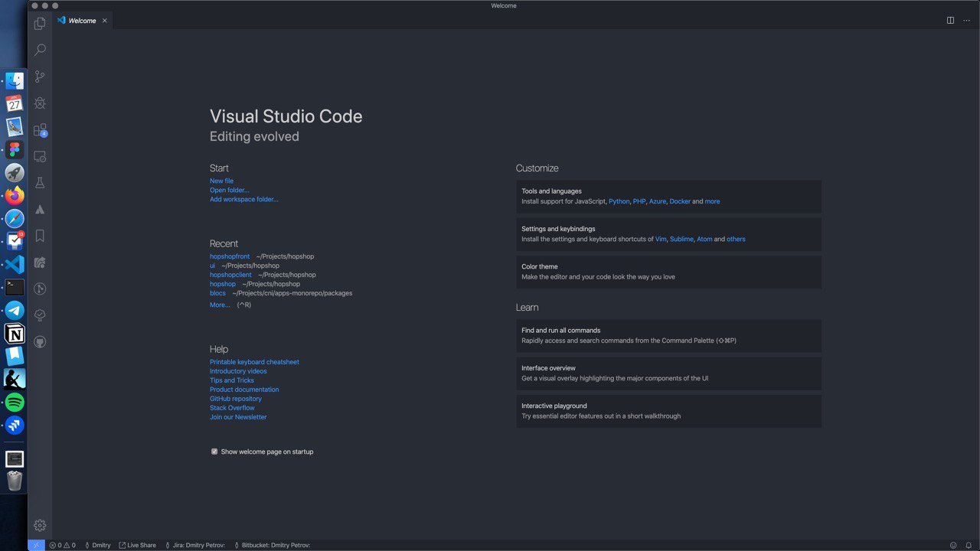The width and height of the screenshot is (980, 551).
Task: Click the feedback smiley in status bar
Action: pyautogui.click(x=953, y=545)
